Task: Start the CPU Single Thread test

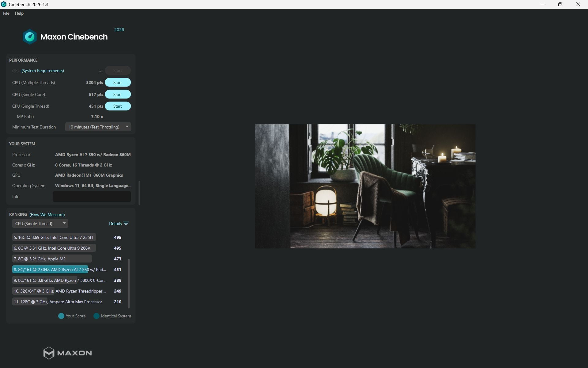Action: (x=118, y=106)
